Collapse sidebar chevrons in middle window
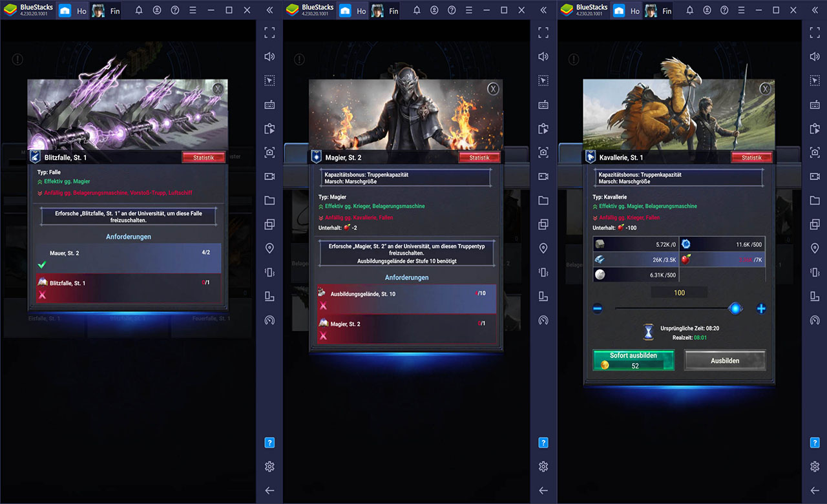The width and height of the screenshot is (827, 504). tap(543, 10)
